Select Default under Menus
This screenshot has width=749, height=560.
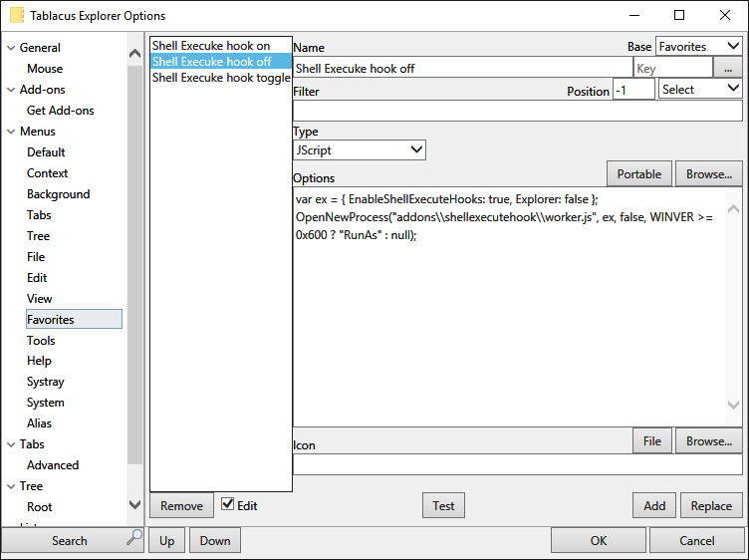(46, 152)
